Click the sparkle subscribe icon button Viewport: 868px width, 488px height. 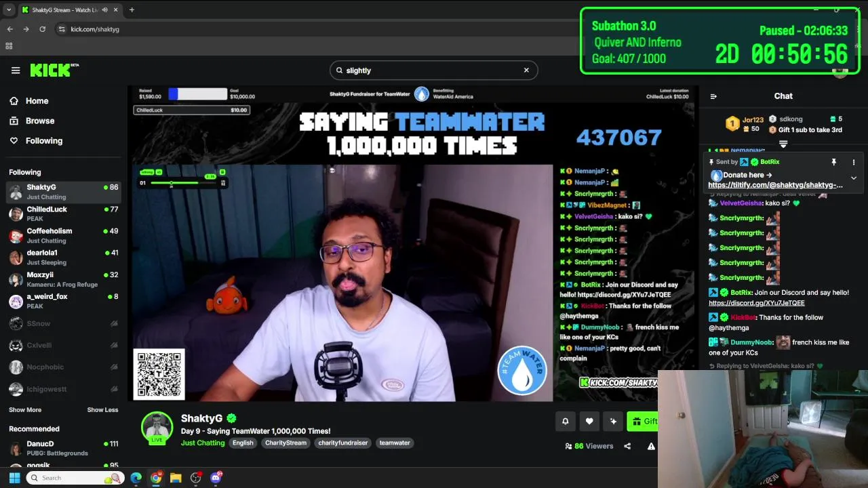[x=613, y=421]
